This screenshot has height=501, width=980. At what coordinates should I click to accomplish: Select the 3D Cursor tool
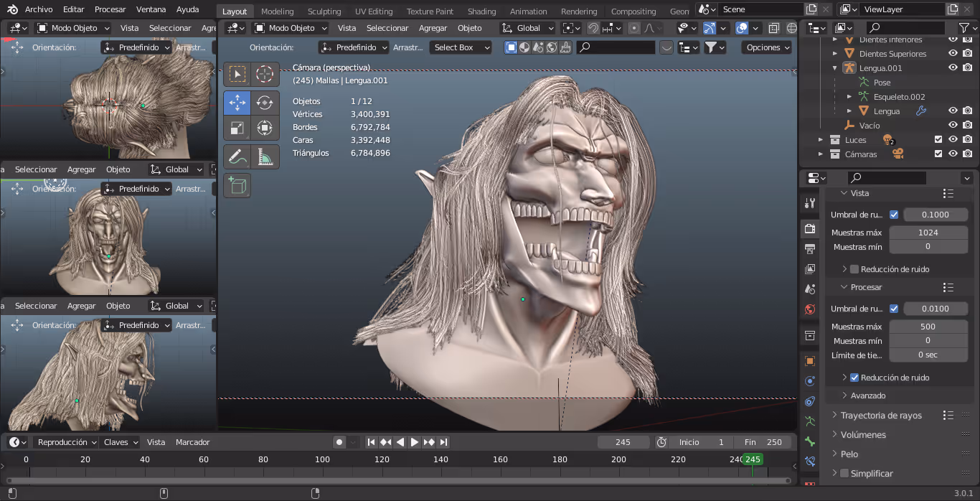point(265,74)
